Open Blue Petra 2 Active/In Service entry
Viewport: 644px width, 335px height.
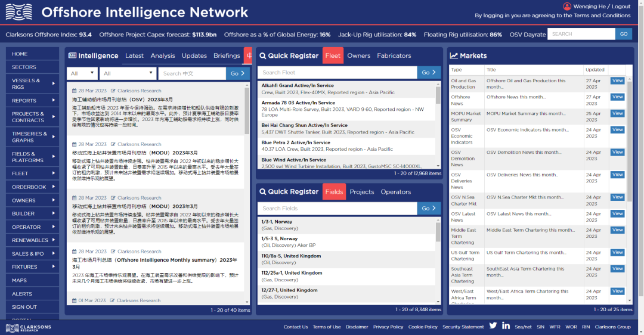tap(346, 145)
